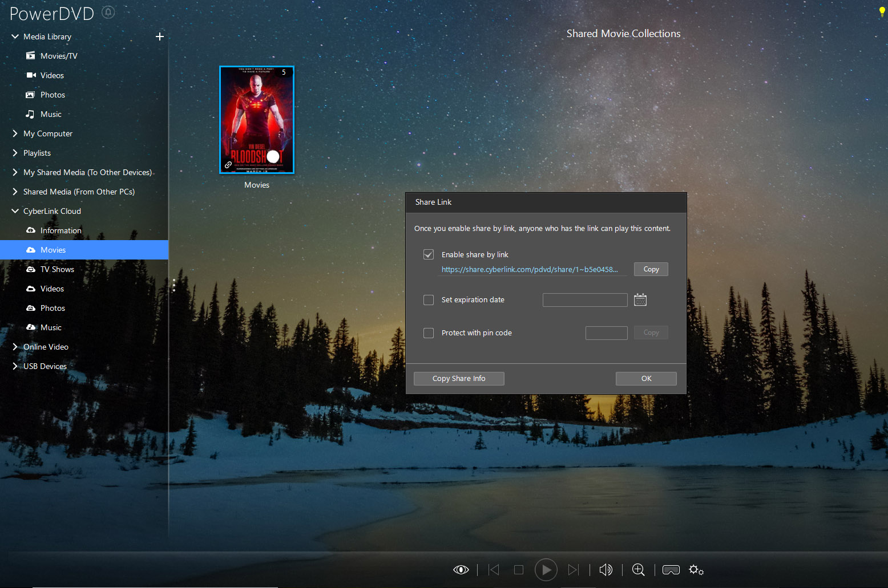Viewport: 888px width, 588px height.
Task: Click the volume speaker icon
Action: pos(606,570)
